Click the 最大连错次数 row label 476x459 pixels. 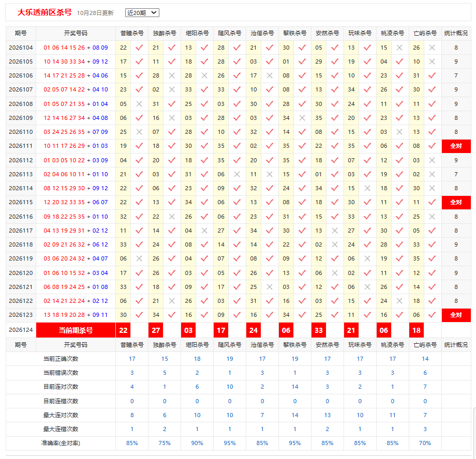coord(61,429)
